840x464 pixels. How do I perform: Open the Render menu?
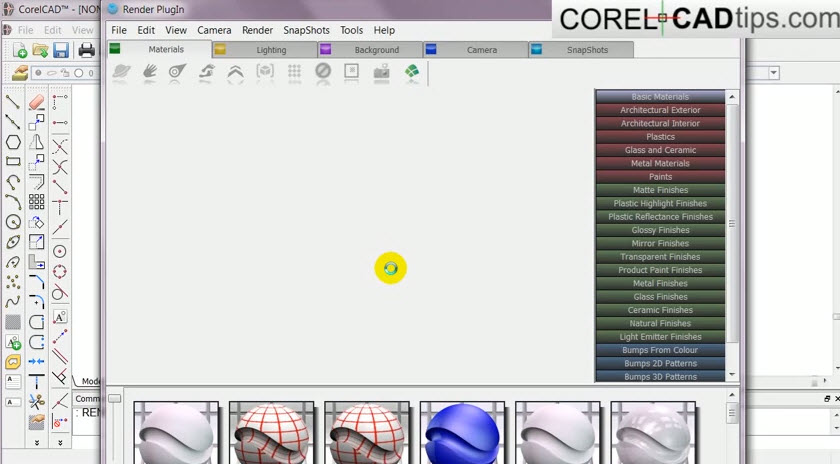click(257, 31)
